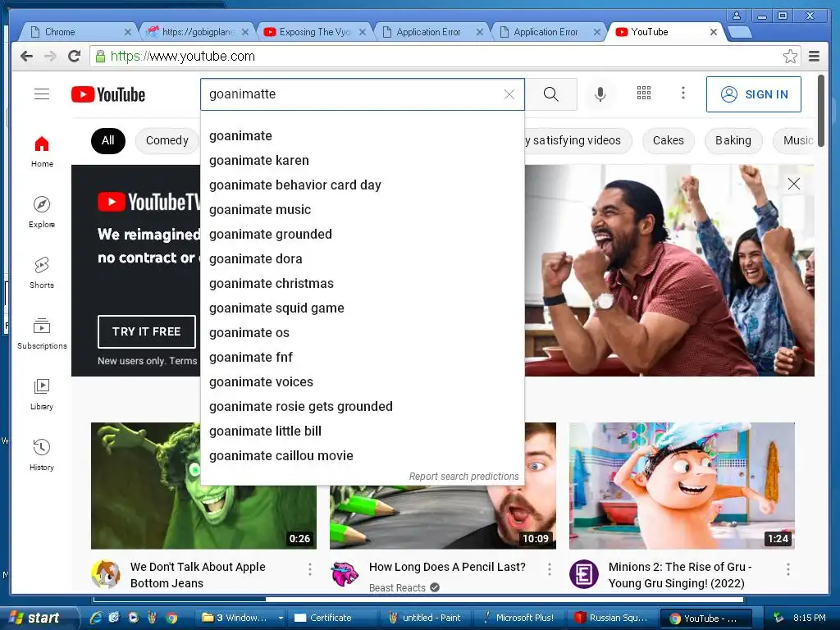Select the Cakes filter chip
This screenshot has width=840, height=630.
pos(668,140)
